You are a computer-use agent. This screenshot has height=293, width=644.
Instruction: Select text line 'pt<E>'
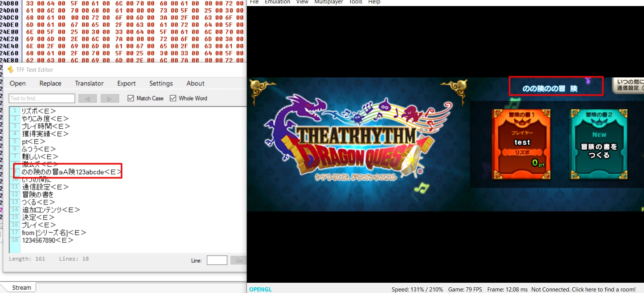tap(33, 142)
